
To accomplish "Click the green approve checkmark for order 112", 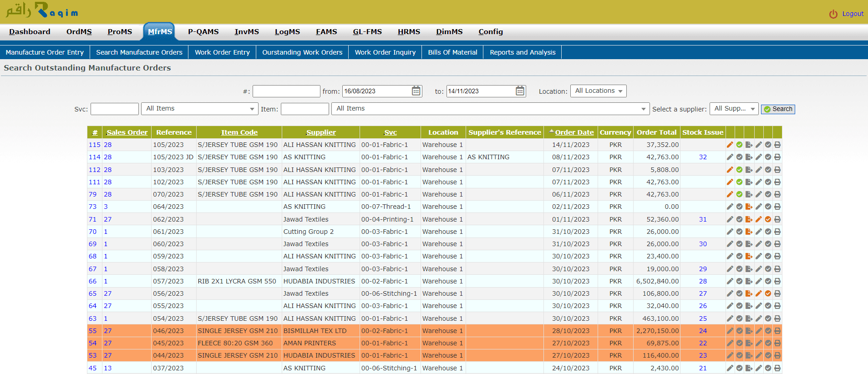I will pyautogui.click(x=739, y=170).
